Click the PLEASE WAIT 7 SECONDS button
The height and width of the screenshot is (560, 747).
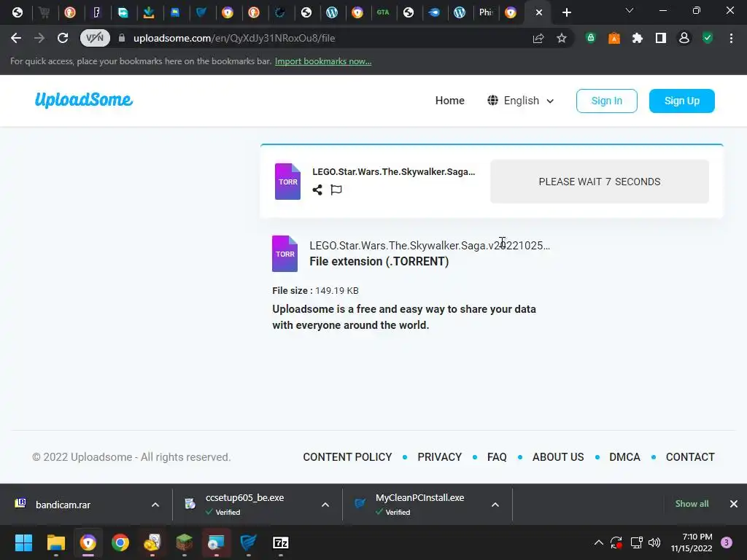click(x=600, y=182)
